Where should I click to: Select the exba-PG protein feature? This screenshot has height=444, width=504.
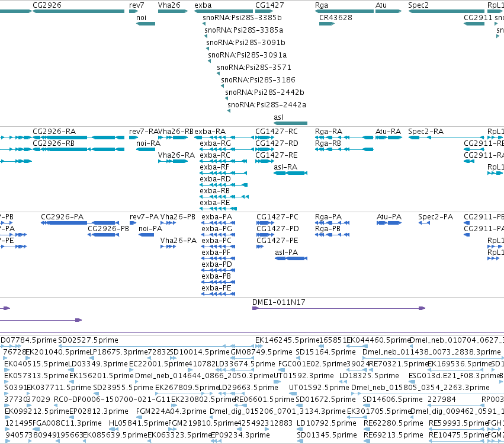pyautogui.click(x=219, y=235)
